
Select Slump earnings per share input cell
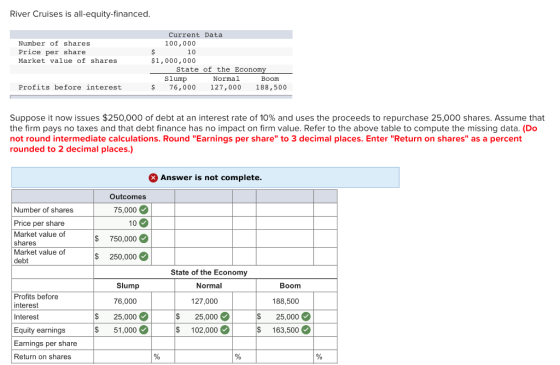(122, 343)
